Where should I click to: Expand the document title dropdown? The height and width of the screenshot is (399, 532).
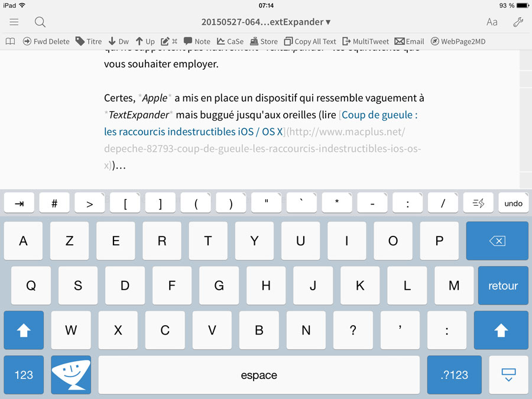(x=266, y=22)
